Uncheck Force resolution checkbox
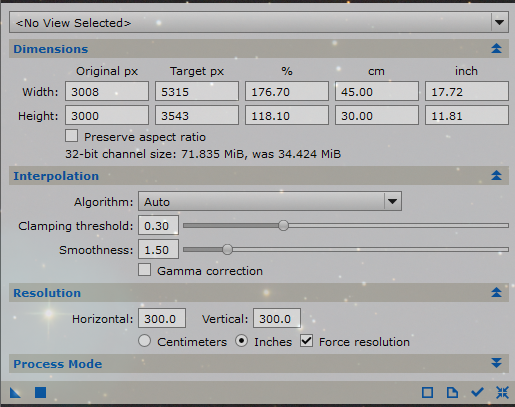Screen dimensions: 515x407 (x=306, y=341)
